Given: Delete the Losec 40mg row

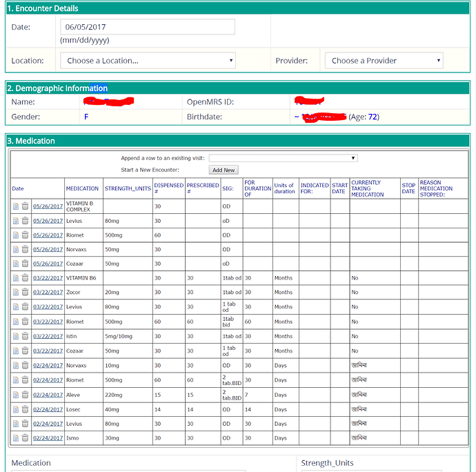Looking at the screenshot, I should tap(26, 409).
